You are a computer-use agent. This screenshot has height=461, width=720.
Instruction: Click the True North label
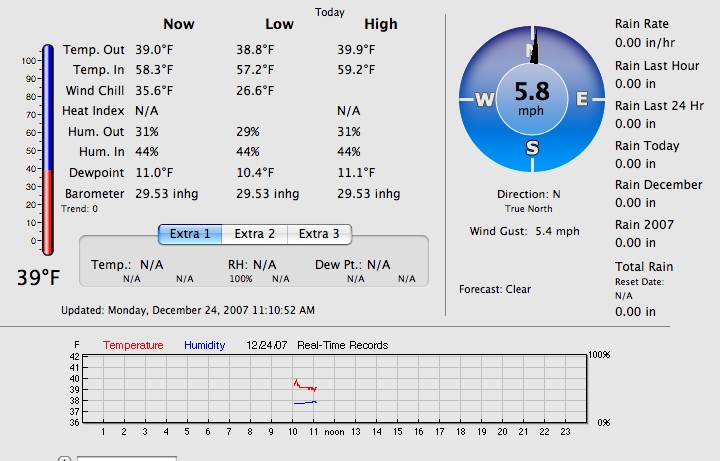[529, 209]
